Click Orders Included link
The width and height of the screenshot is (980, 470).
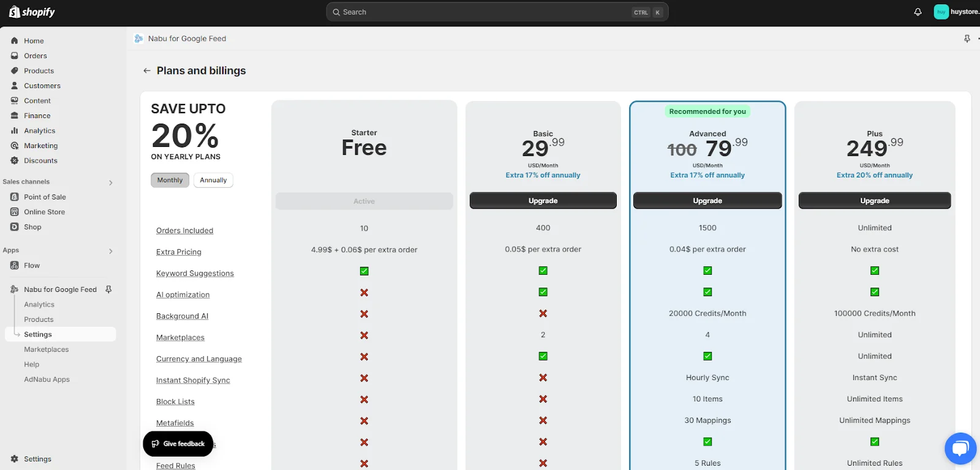[x=185, y=231]
